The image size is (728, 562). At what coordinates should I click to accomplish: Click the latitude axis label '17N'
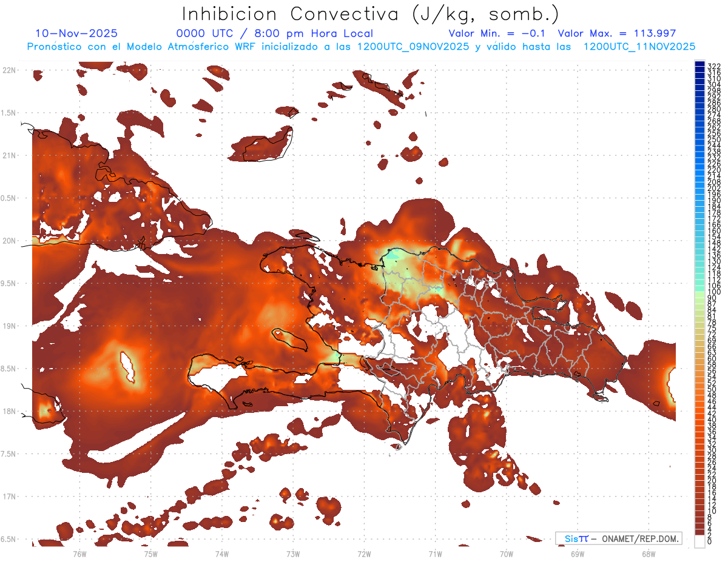9,497
